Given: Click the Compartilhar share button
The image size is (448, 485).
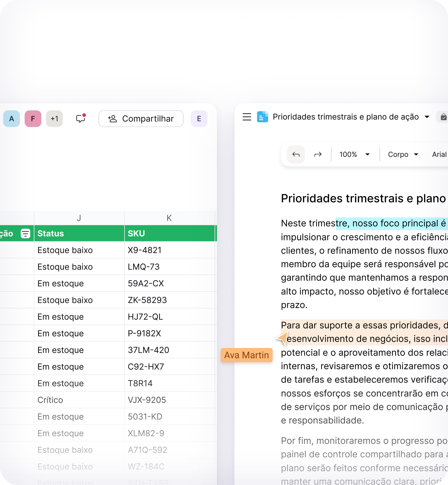Looking at the screenshot, I should (x=141, y=119).
